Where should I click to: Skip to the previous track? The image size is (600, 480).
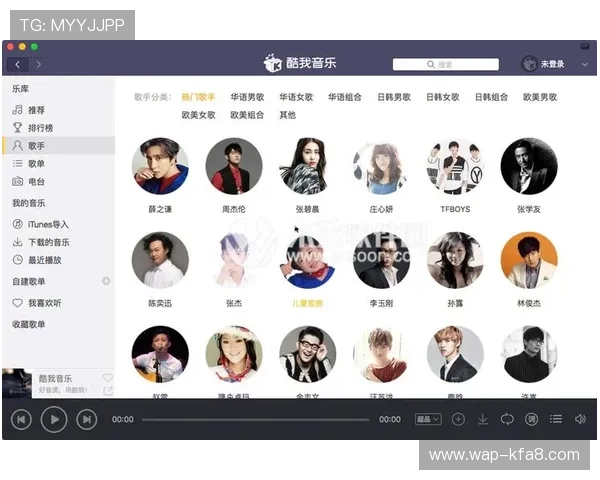point(21,420)
